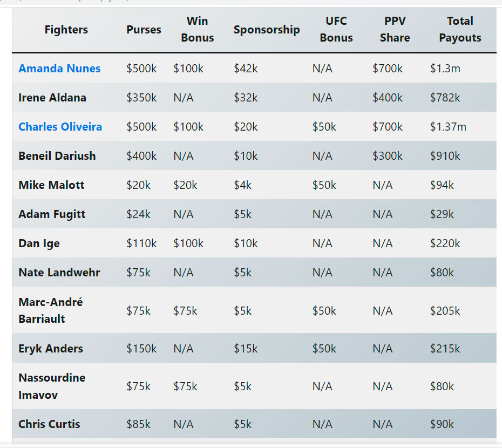Open the Charles Oliveira fighter link
502x448 pixels.
point(60,127)
